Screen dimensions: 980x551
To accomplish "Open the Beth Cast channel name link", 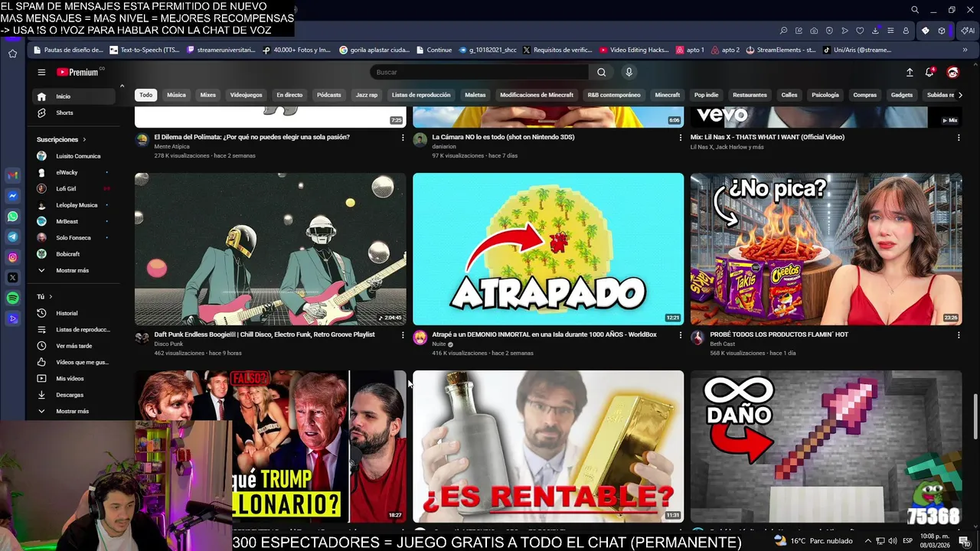I will tap(722, 344).
